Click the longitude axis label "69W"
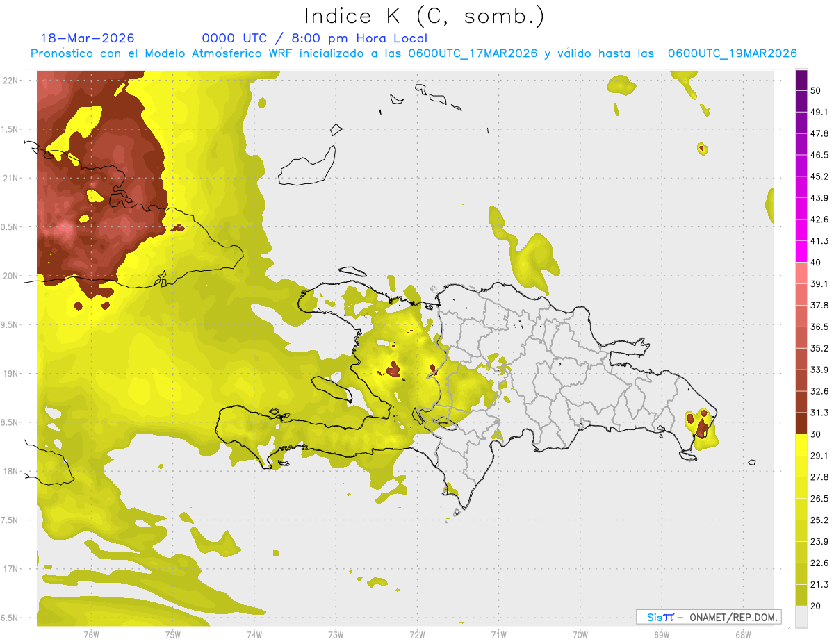This screenshot has height=644, width=834. click(662, 634)
